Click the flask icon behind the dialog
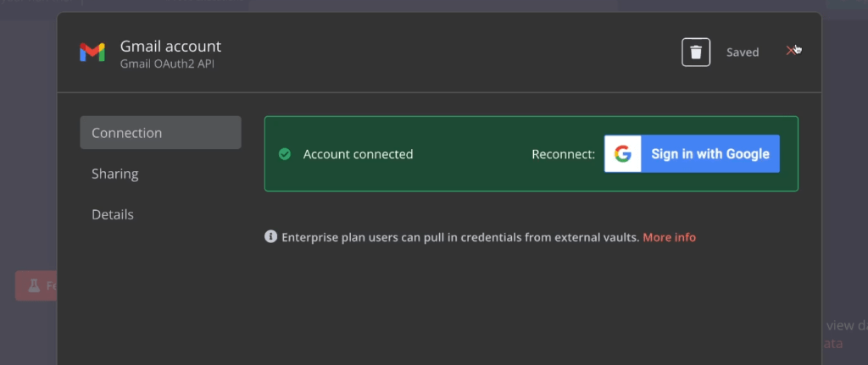 click(35, 286)
